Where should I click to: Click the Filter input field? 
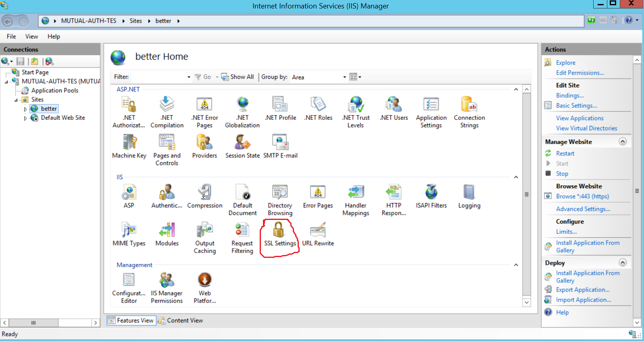coord(158,77)
